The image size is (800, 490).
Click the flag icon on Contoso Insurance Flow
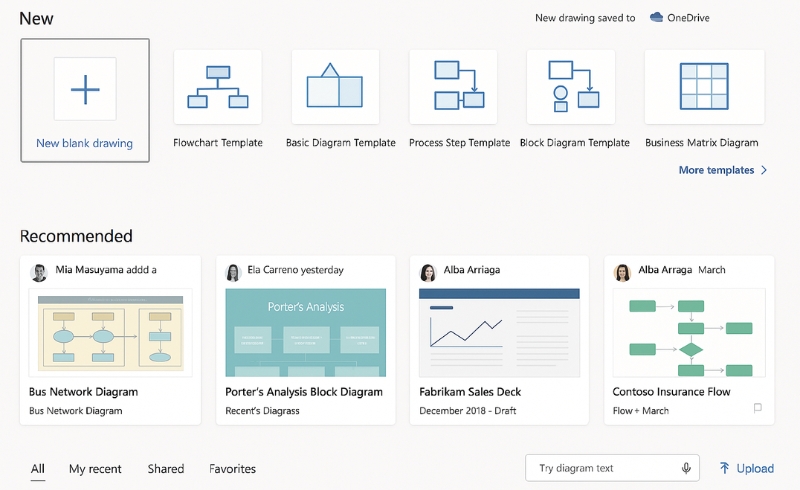758,408
